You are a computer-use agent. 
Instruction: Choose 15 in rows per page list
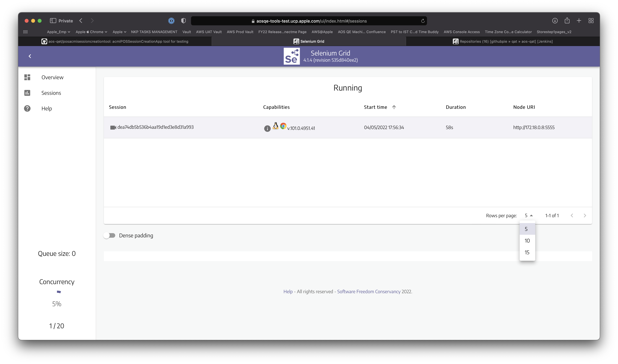tap(527, 252)
